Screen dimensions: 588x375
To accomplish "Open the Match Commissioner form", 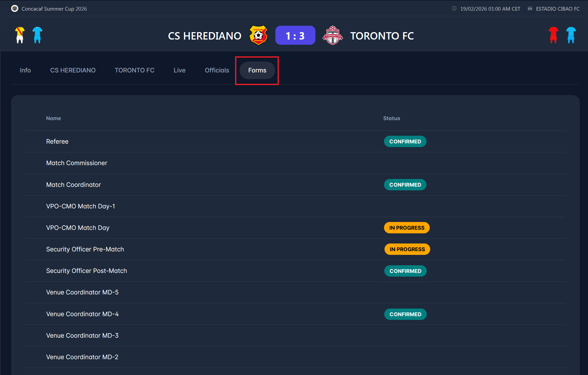I will [77, 163].
